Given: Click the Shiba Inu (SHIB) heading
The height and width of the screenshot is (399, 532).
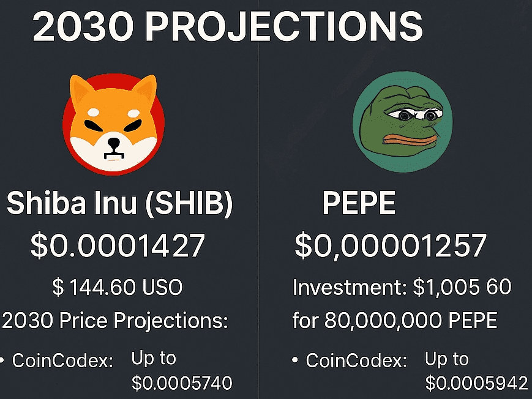Looking at the screenshot, I should point(120,205).
